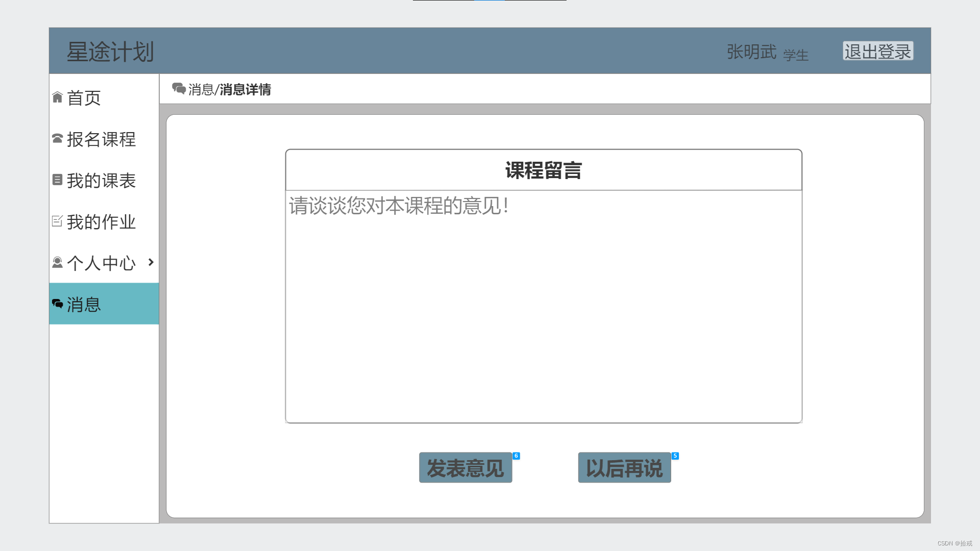Screen dimensions: 980x551
Task: Click the blue badge 6 marker
Action: 516,456
